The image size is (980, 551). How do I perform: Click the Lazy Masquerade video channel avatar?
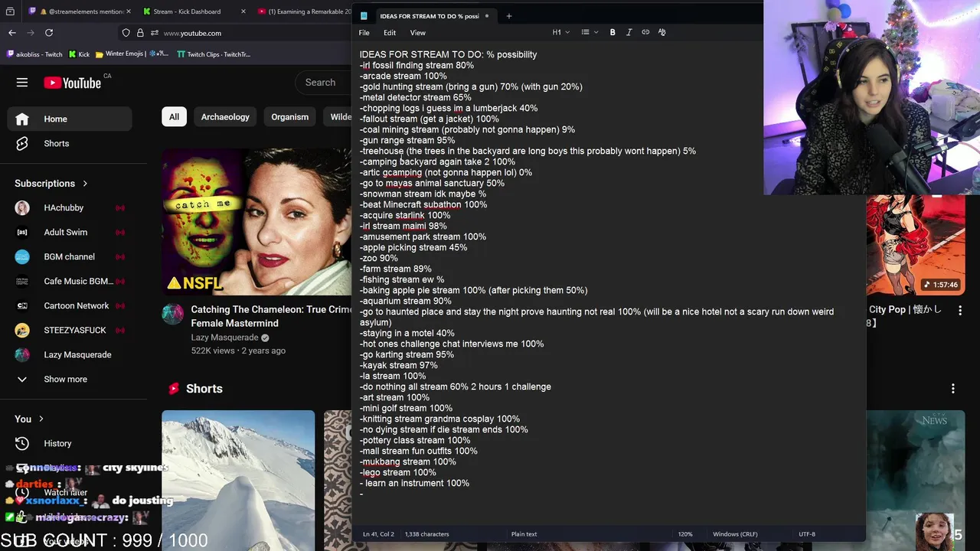tap(172, 314)
